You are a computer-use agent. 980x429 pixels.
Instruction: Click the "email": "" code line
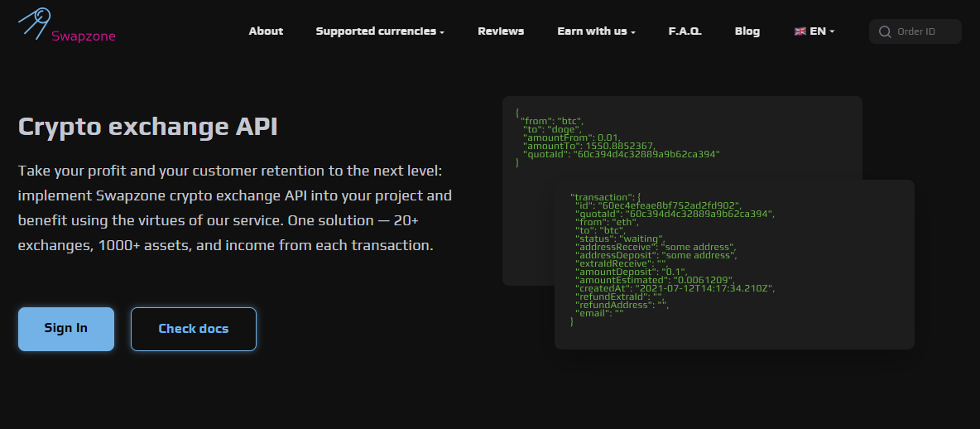pyautogui.click(x=599, y=313)
